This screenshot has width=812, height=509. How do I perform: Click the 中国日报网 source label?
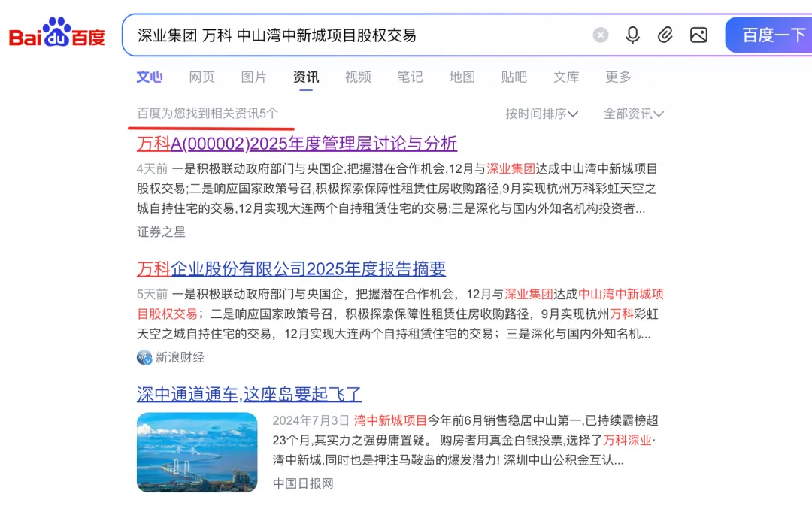click(303, 483)
